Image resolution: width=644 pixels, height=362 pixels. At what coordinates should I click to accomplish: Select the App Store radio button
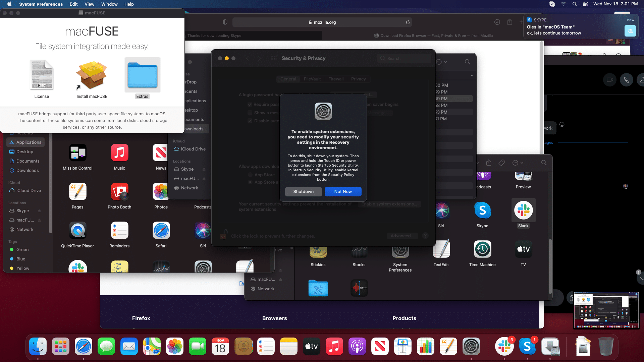250,175
